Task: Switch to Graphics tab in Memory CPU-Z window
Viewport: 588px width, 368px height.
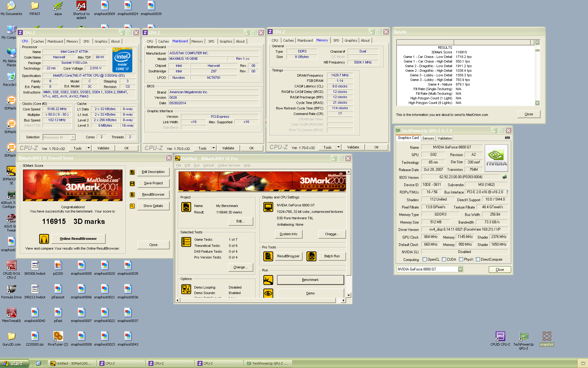Action: (x=351, y=40)
